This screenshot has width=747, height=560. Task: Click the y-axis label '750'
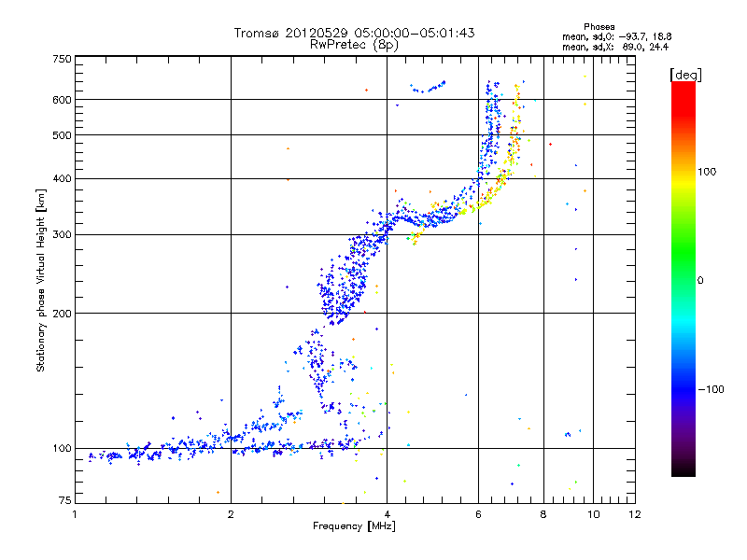[x=62, y=59]
